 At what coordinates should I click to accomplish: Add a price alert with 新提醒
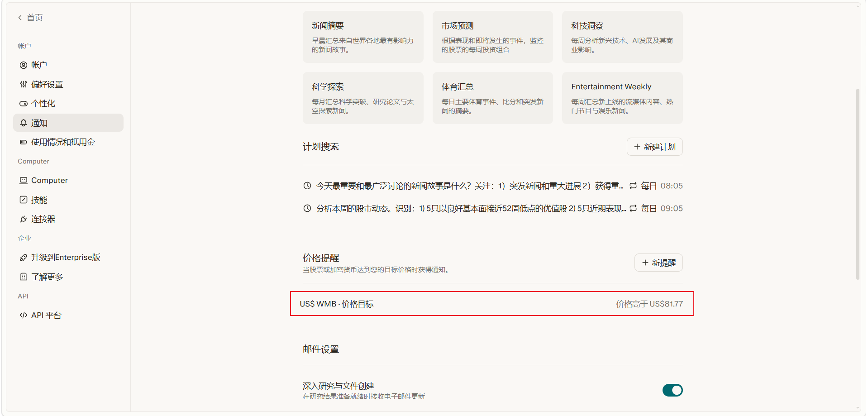[658, 263]
